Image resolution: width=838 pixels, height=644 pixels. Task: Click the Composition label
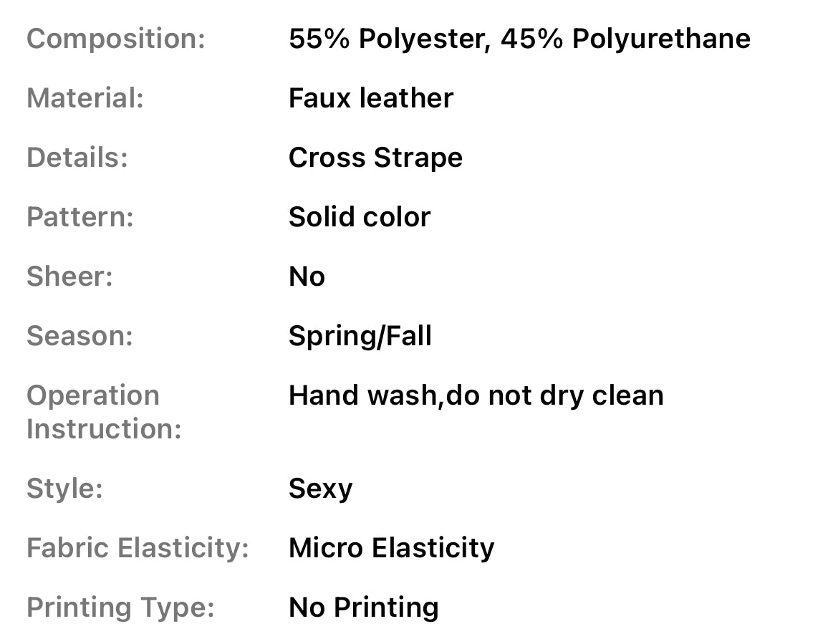click(x=116, y=39)
